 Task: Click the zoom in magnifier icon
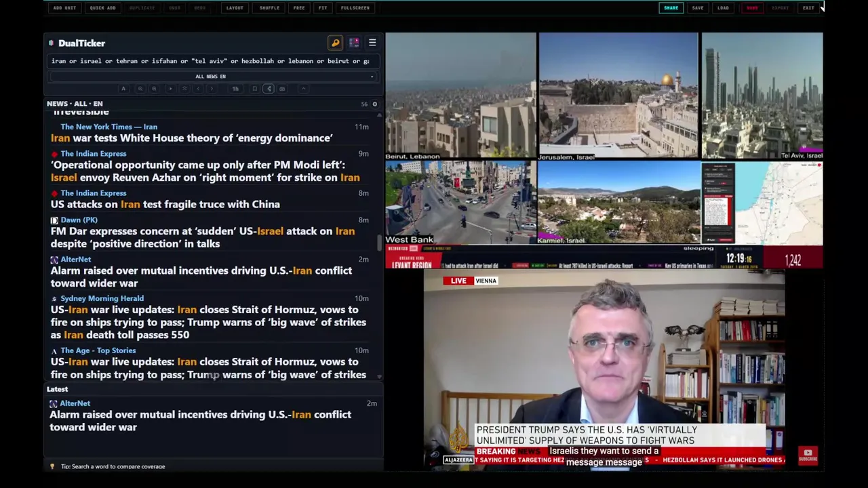(x=154, y=89)
